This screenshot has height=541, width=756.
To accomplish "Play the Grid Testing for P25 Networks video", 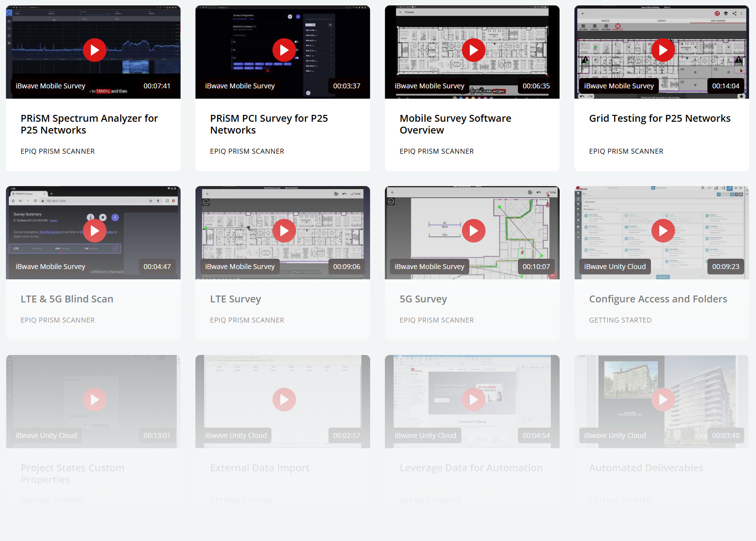I will (x=663, y=50).
